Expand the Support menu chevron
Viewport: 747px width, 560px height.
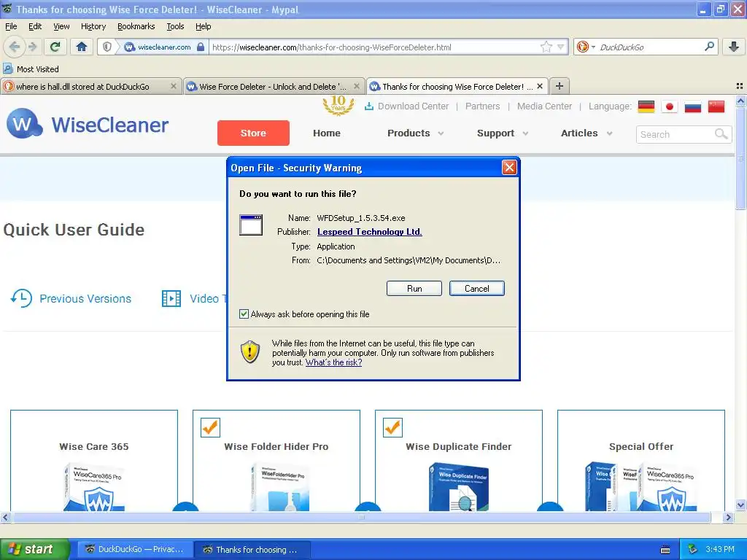[x=525, y=133]
